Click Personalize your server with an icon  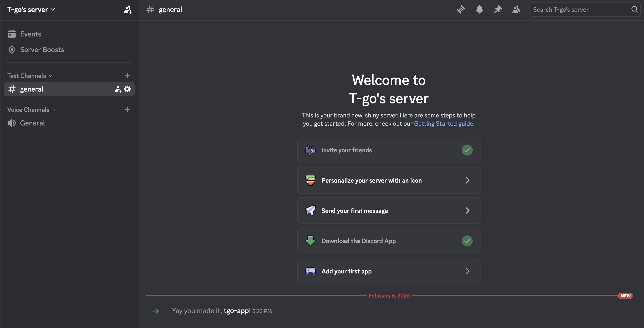click(x=388, y=180)
